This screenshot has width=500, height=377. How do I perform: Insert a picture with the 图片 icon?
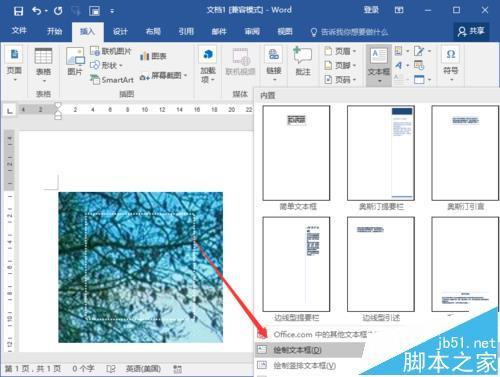coord(75,62)
